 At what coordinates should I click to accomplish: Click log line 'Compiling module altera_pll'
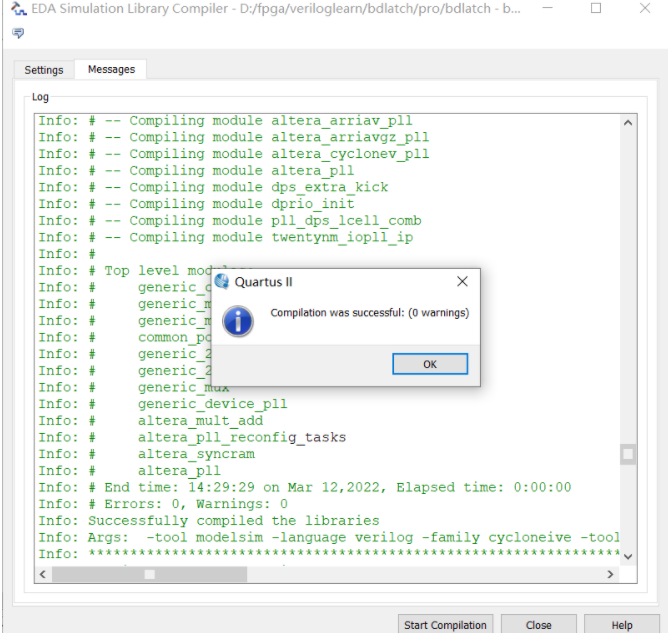tap(196, 171)
